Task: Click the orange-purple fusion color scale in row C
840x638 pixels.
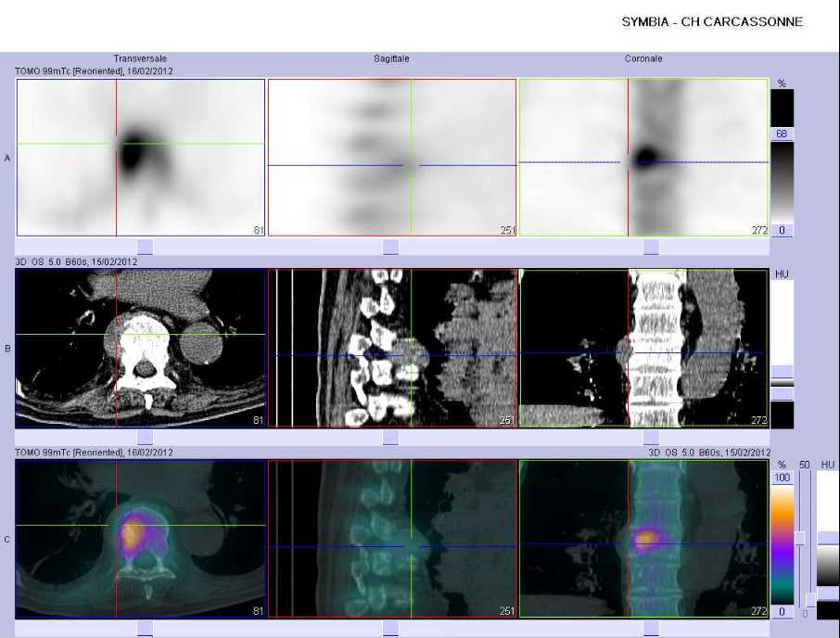Action: tap(783, 544)
